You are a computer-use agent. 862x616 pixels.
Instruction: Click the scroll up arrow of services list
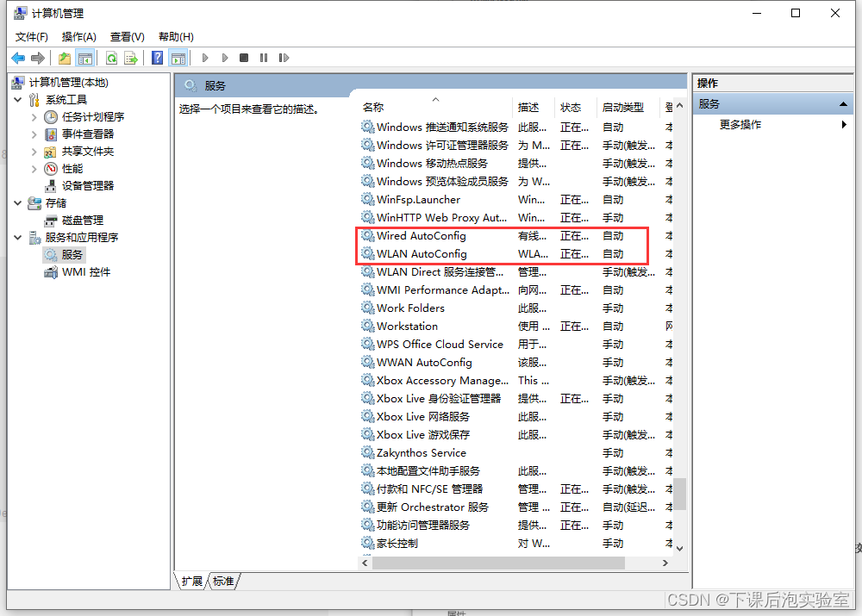pos(680,105)
